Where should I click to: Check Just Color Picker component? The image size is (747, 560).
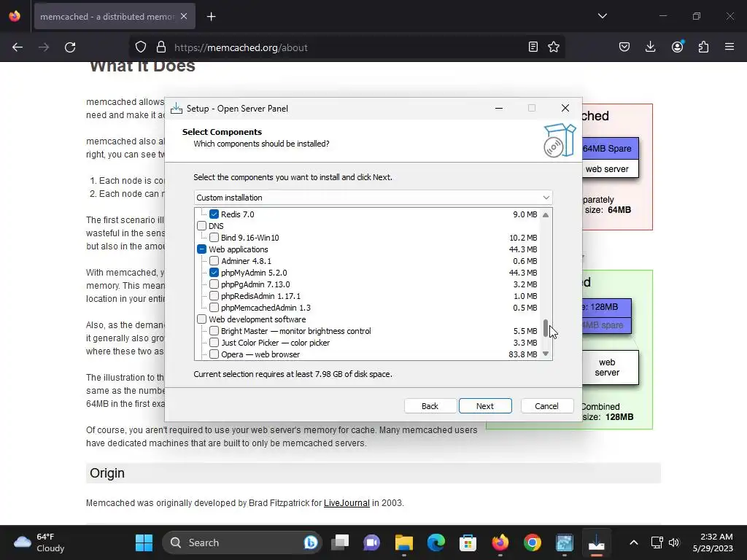pos(214,343)
